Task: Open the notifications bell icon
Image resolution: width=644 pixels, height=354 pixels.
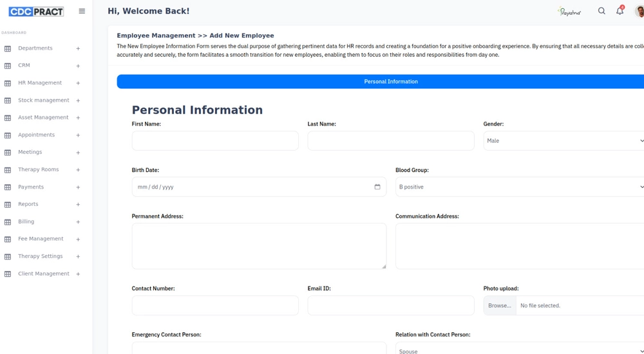Action: 620,11
